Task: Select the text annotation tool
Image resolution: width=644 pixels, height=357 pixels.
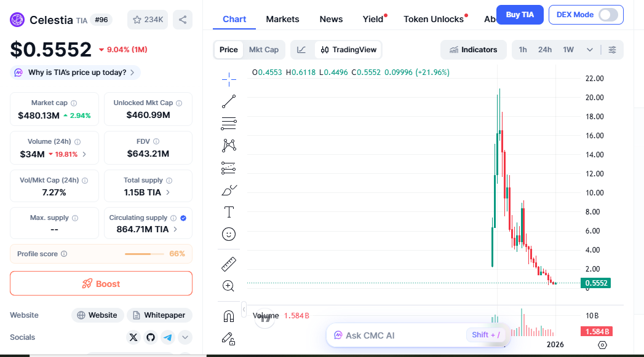Action: (x=229, y=212)
